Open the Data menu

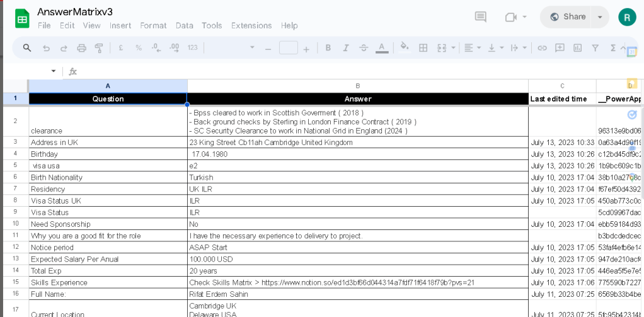pyautogui.click(x=185, y=25)
